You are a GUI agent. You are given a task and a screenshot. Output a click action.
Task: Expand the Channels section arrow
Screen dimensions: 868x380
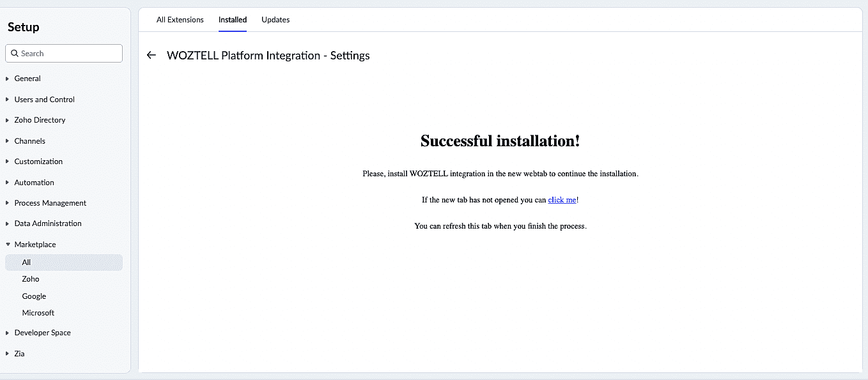pyautogui.click(x=8, y=141)
